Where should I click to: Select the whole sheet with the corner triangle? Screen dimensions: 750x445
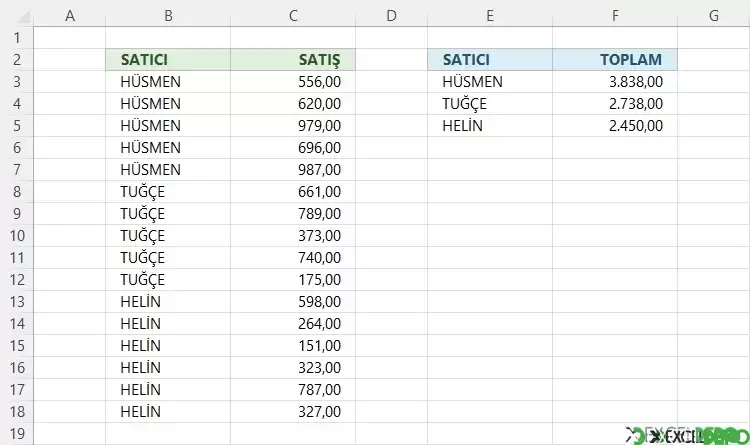point(23,17)
